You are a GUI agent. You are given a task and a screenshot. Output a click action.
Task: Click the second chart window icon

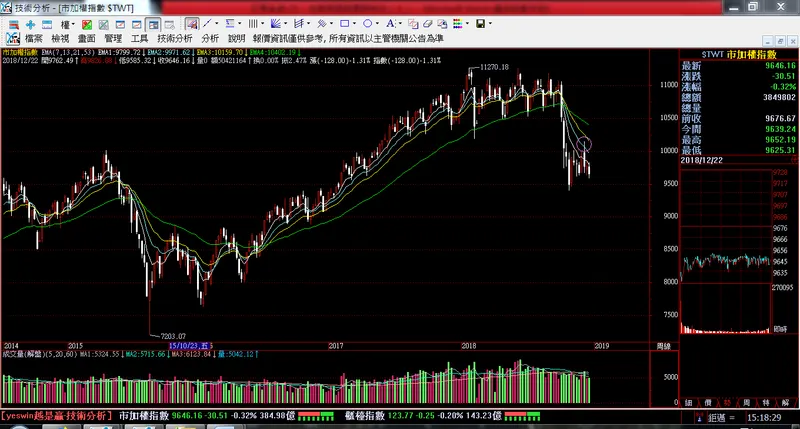(137, 24)
